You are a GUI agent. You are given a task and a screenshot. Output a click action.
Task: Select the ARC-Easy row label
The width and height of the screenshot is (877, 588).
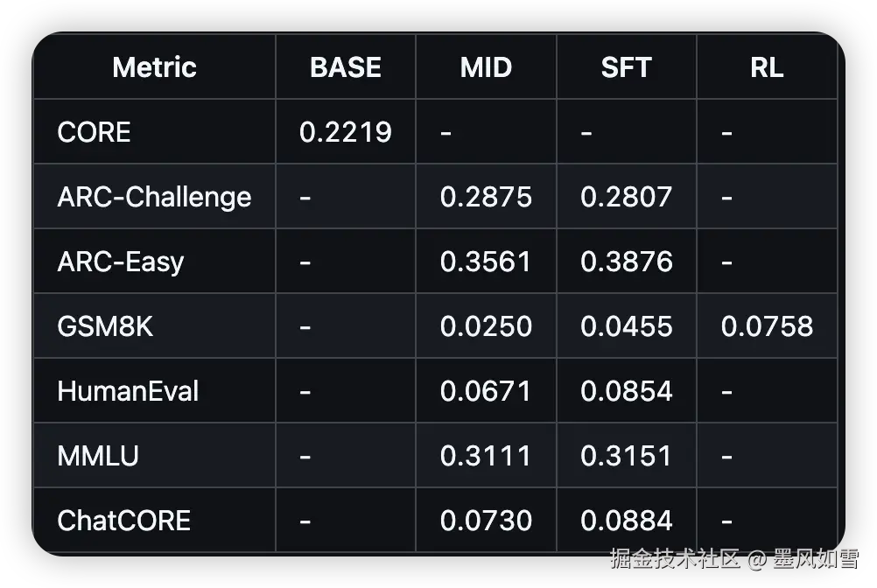(x=121, y=262)
